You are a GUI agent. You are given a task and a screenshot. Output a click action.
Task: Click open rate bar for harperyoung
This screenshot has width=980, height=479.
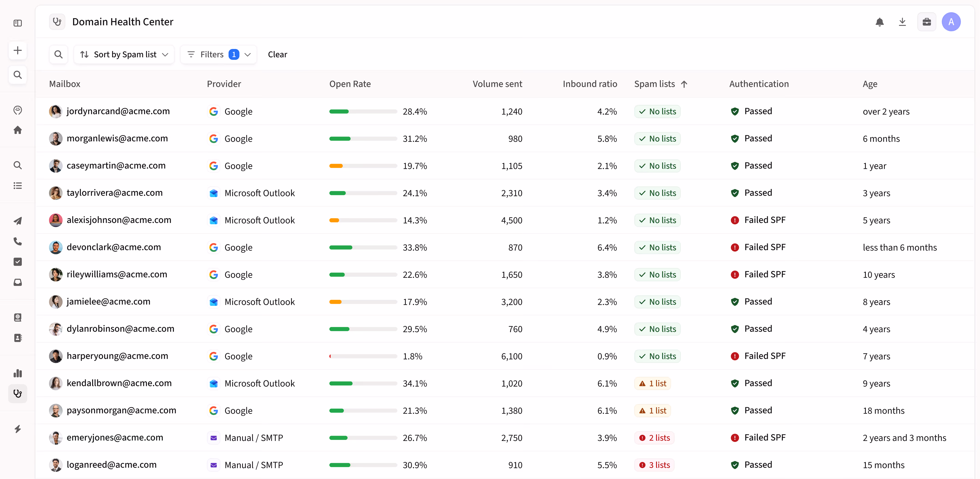click(x=363, y=356)
